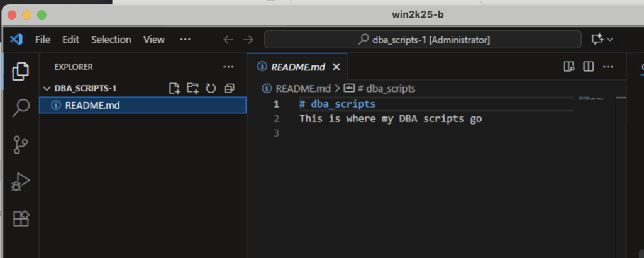
Task: Click the New Folder icon in Explorer
Action: [192, 89]
